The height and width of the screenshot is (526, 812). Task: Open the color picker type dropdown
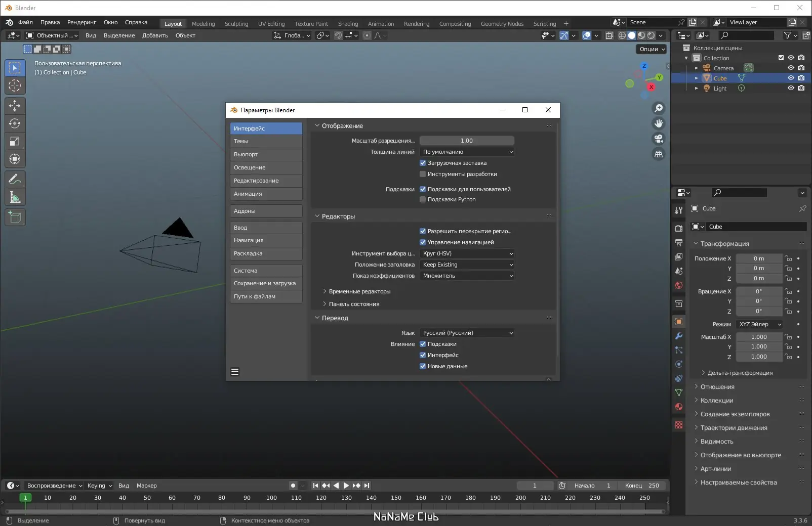467,253
